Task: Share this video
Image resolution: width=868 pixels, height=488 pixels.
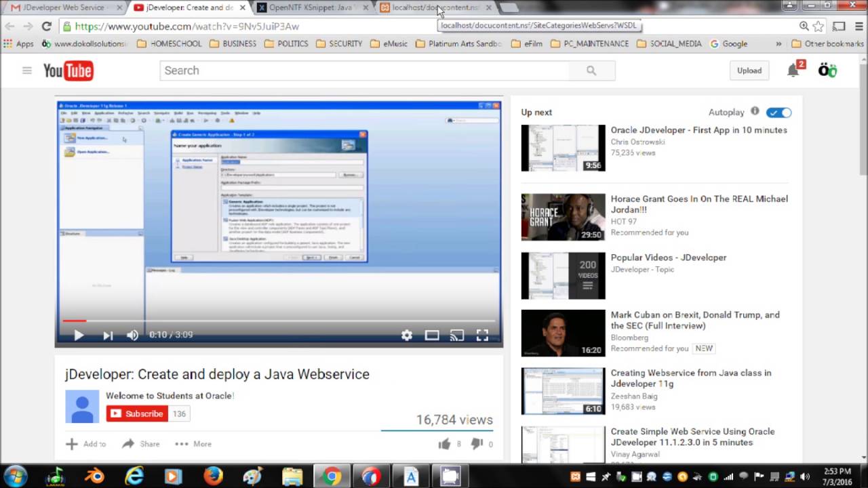Action: pyautogui.click(x=141, y=444)
